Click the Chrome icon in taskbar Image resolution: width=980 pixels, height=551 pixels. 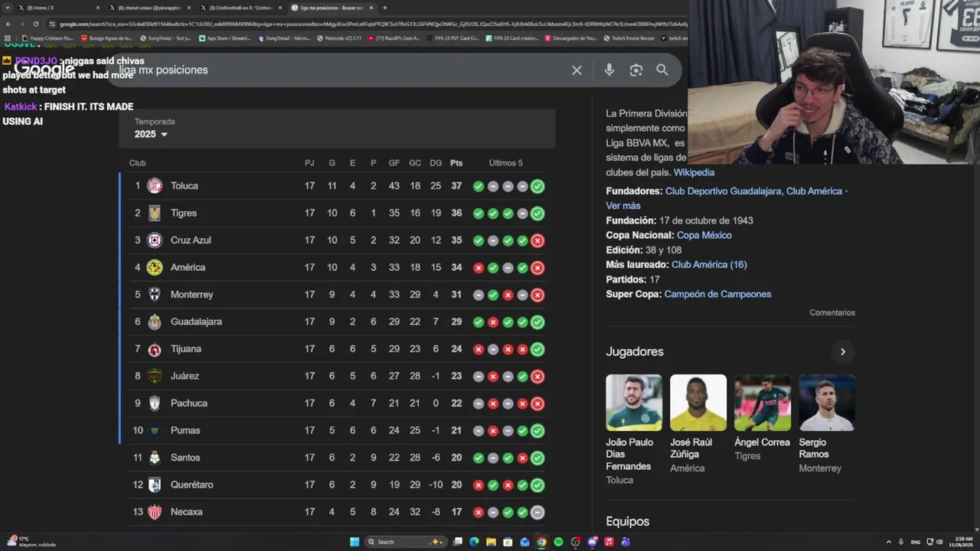(x=541, y=542)
